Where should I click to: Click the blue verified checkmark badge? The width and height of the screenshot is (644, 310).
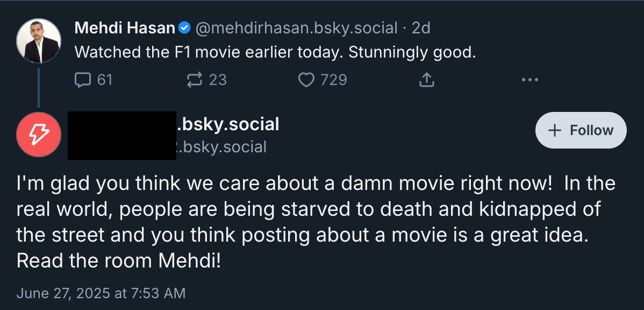point(184,27)
